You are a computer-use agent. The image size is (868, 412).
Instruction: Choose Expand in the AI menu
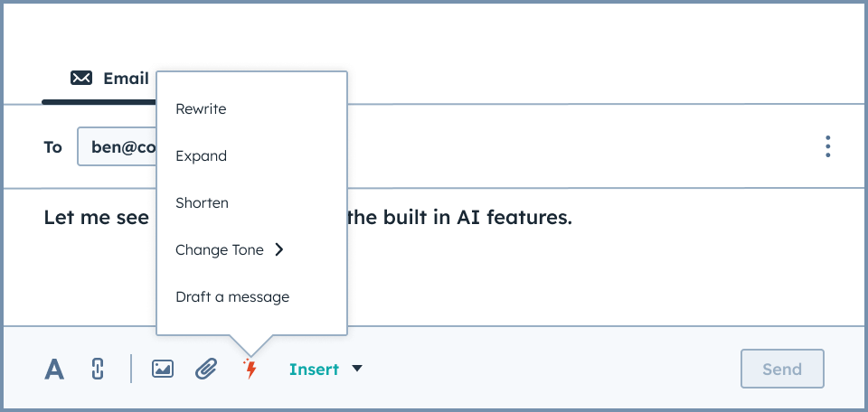tap(201, 156)
